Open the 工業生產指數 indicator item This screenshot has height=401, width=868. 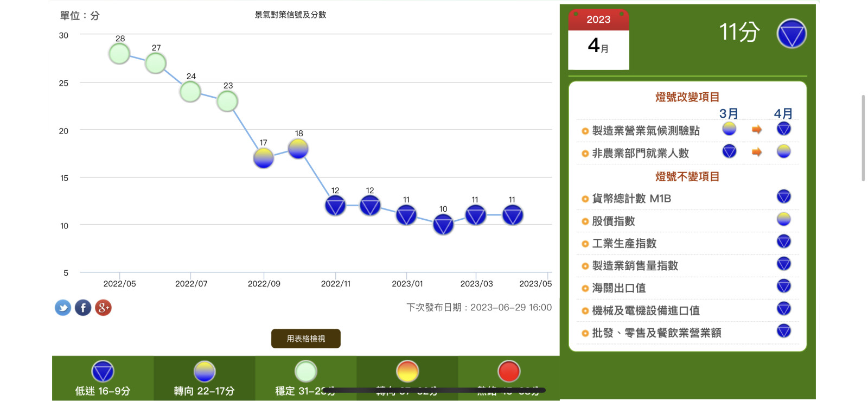[x=624, y=244]
